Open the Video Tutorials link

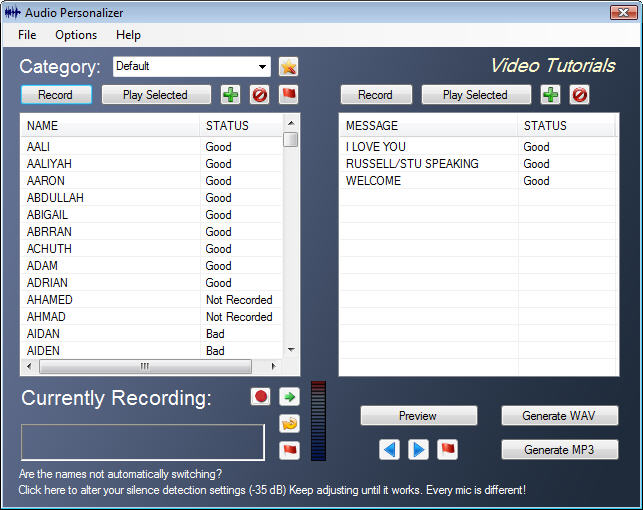pos(552,66)
